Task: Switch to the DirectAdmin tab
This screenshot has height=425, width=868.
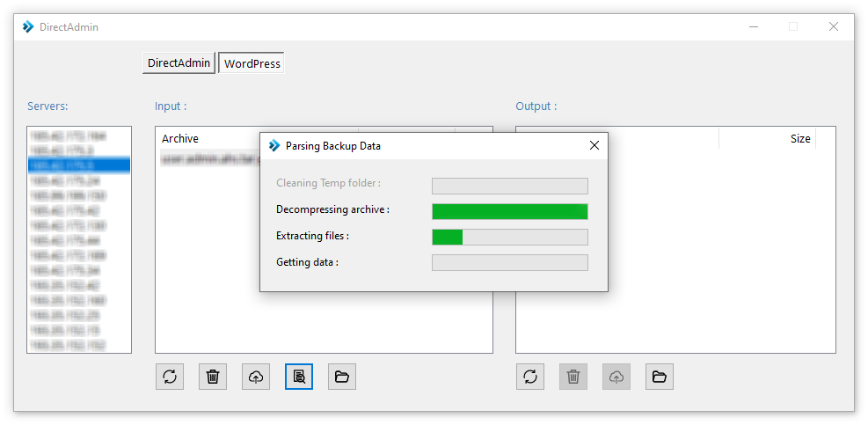Action: [179, 63]
